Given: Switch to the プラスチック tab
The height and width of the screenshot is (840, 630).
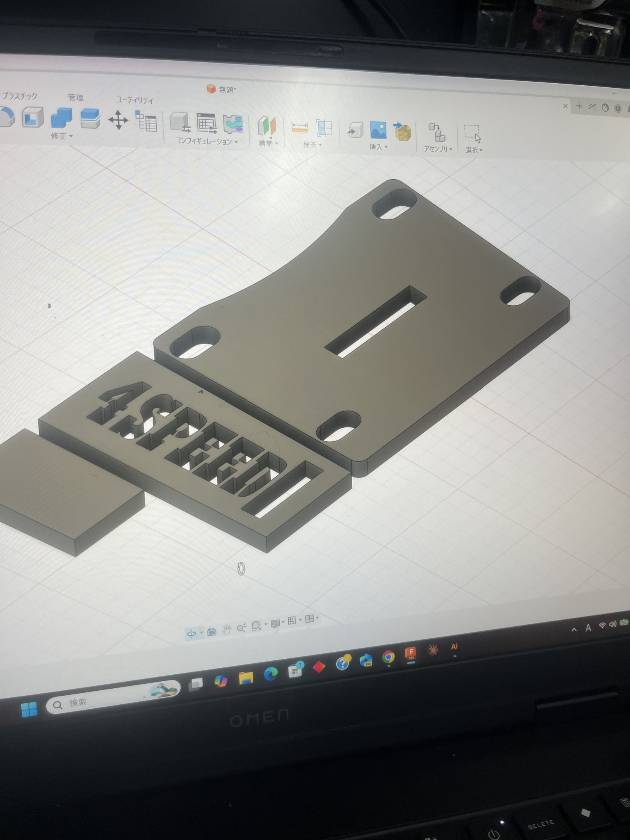Looking at the screenshot, I should (20, 96).
